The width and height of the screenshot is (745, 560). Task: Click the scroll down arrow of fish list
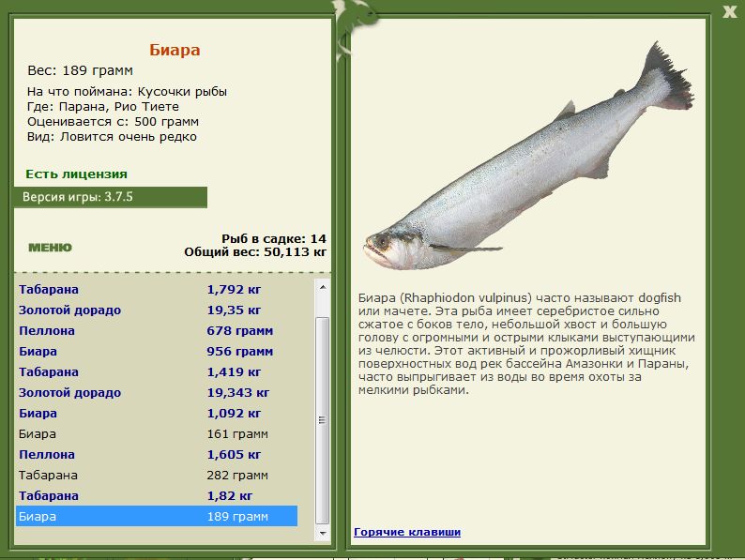323,534
